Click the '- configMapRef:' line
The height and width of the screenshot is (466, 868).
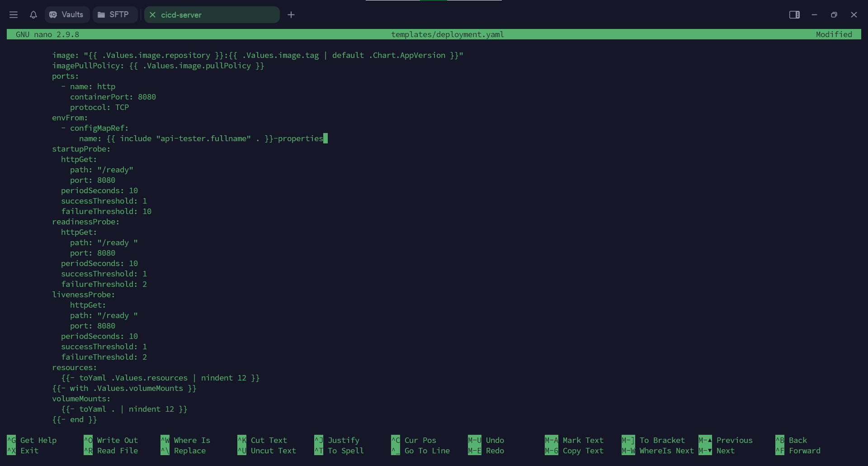[x=95, y=128]
